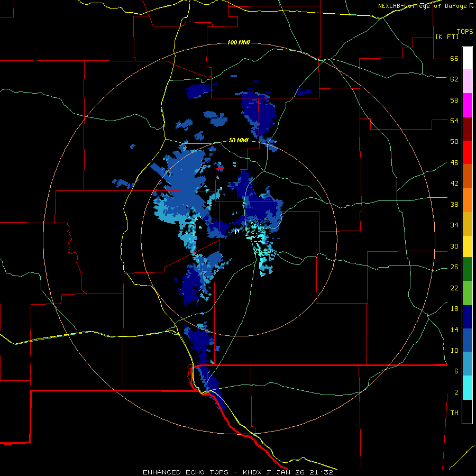Click the '30' legend value
Viewport: 476px width, 476px height.
pos(454,246)
